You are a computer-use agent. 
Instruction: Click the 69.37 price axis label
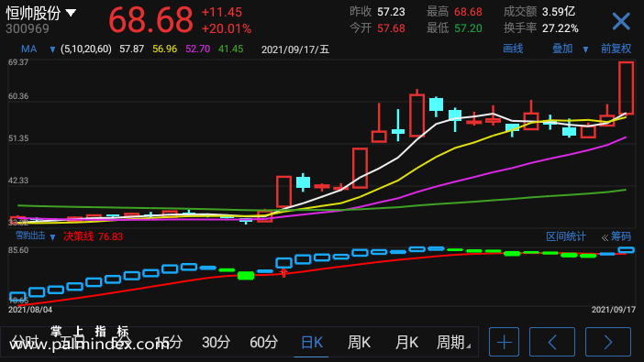click(x=18, y=62)
